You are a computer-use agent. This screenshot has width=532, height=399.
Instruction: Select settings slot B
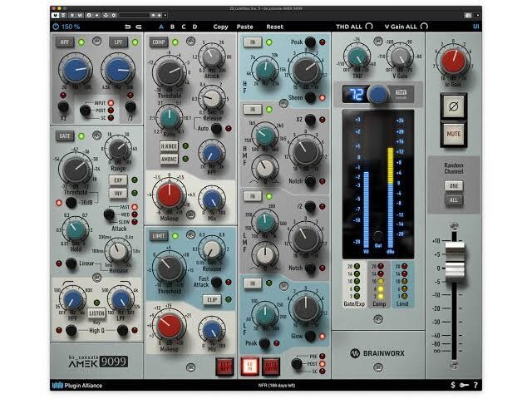(x=172, y=27)
